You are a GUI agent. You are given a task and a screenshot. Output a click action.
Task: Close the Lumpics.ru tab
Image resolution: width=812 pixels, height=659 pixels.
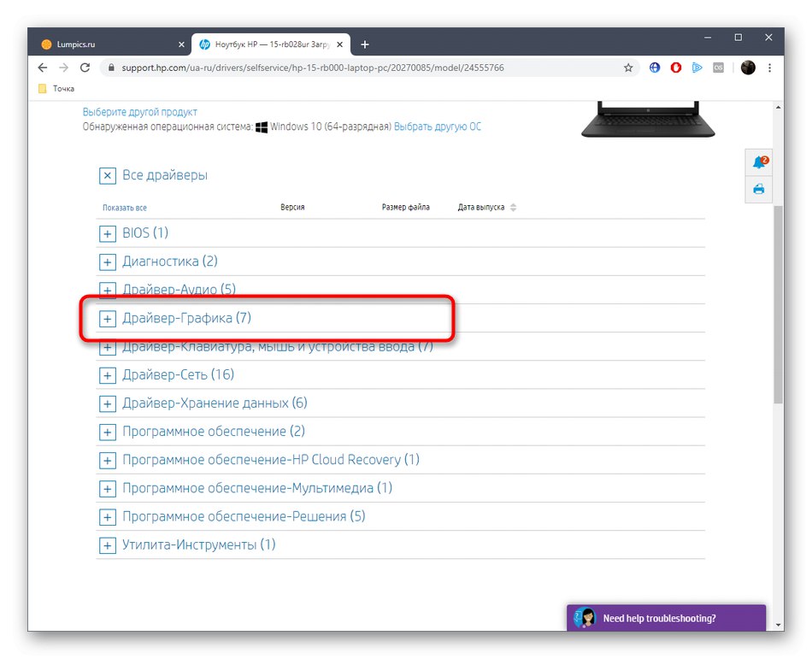[x=181, y=44]
